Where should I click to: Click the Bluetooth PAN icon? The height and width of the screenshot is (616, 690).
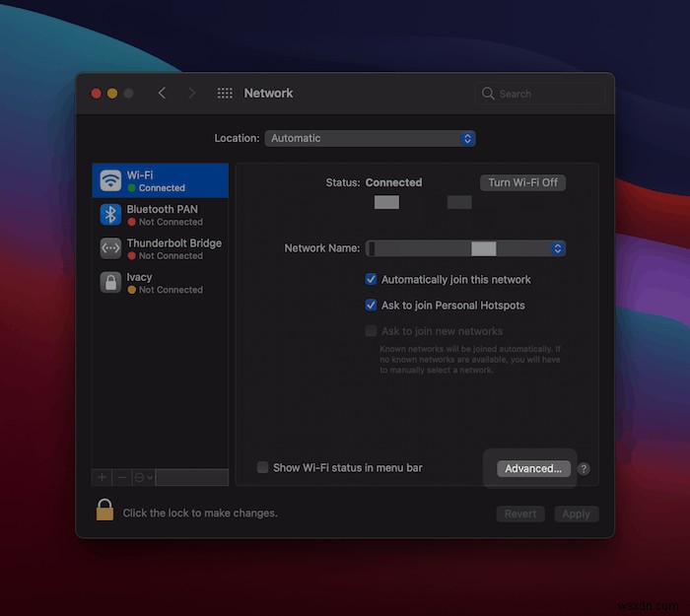110,215
